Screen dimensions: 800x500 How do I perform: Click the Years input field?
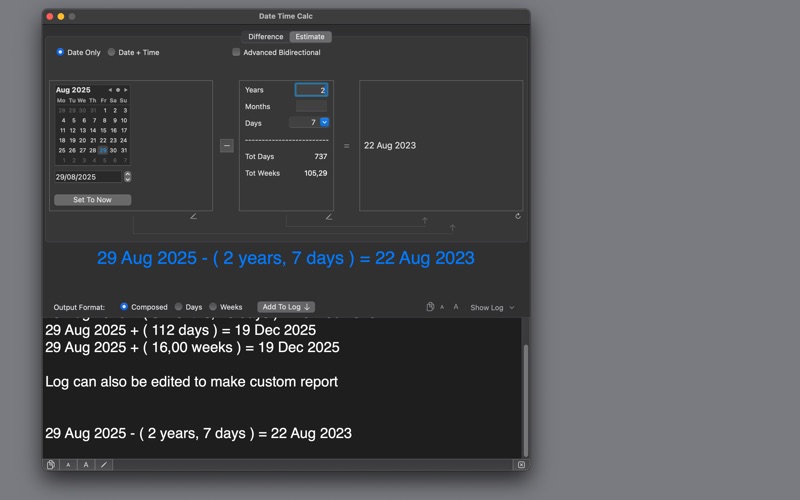coord(311,90)
